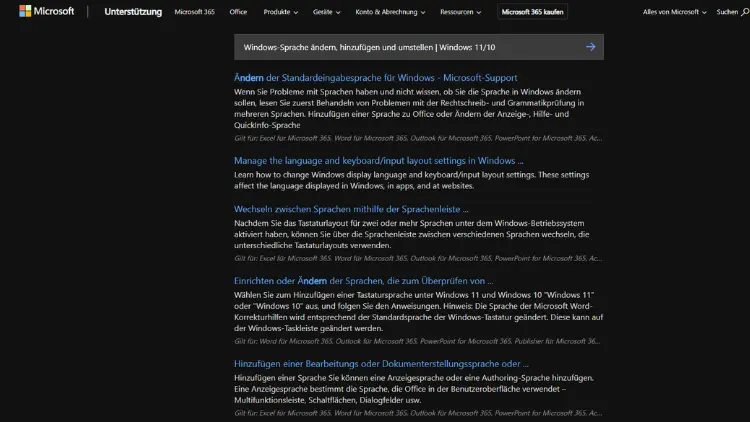The height and width of the screenshot is (422, 750).
Task: Open the Alles von Microsoft dropdown
Action: [x=674, y=12]
